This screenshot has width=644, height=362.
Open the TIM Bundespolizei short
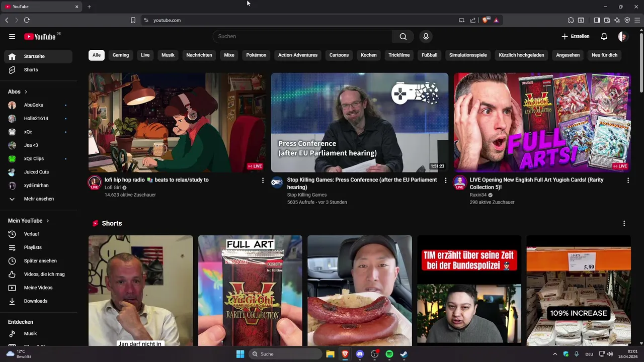(x=469, y=291)
